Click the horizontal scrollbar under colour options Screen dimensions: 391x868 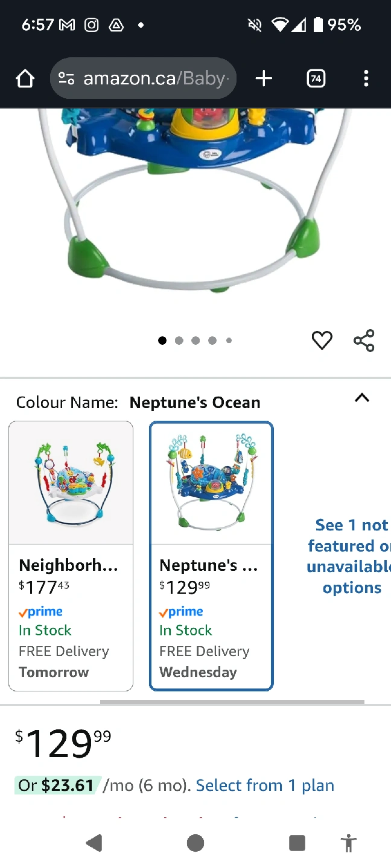(x=232, y=702)
